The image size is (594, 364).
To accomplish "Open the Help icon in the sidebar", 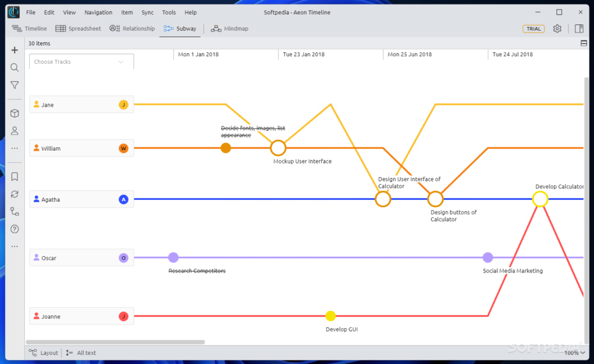I will coord(14,228).
